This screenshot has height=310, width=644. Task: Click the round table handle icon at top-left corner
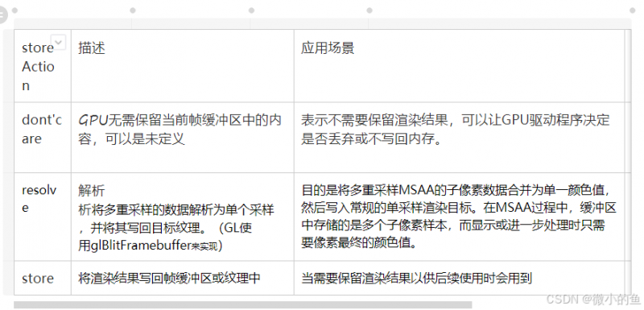tap(3, 15)
